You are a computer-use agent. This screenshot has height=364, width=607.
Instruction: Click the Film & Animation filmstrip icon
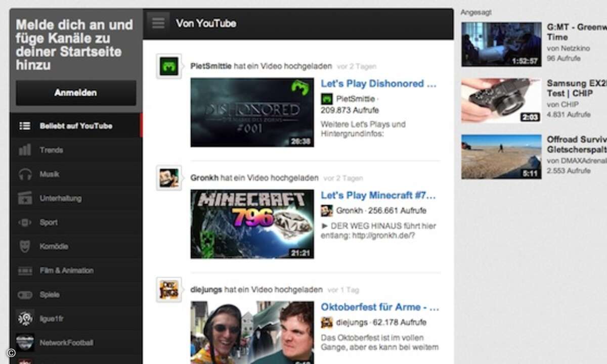[x=25, y=271]
